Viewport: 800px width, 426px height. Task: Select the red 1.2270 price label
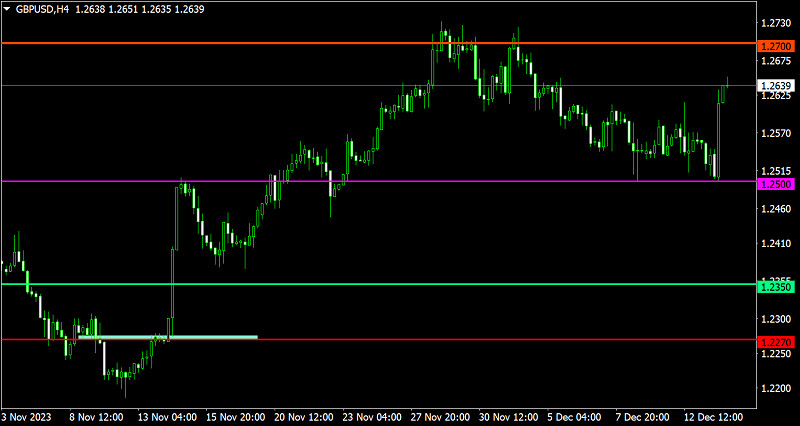pos(777,343)
